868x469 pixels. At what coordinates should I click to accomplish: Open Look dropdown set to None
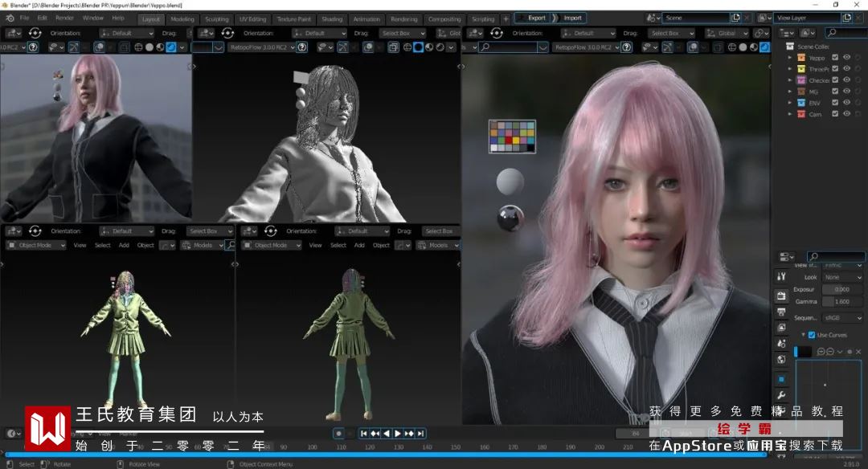coord(842,277)
